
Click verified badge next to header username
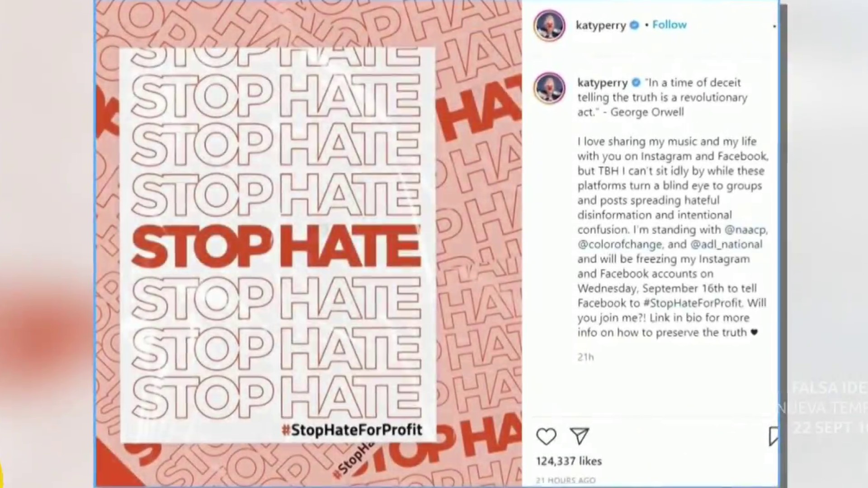[634, 25]
